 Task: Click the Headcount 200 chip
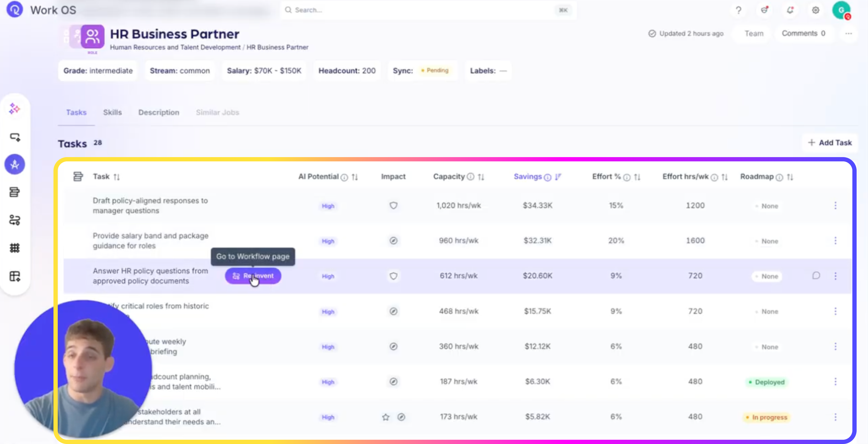tap(347, 71)
